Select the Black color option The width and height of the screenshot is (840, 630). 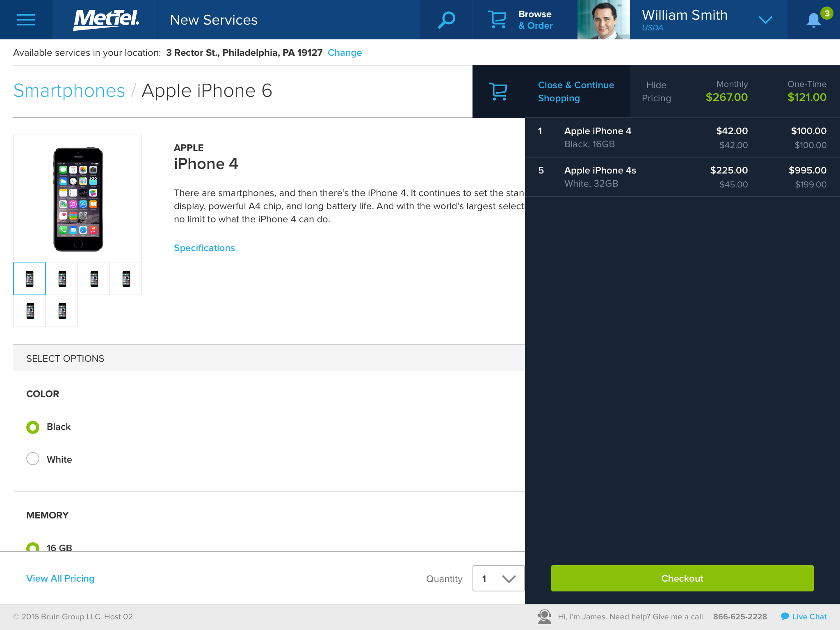point(33,427)
